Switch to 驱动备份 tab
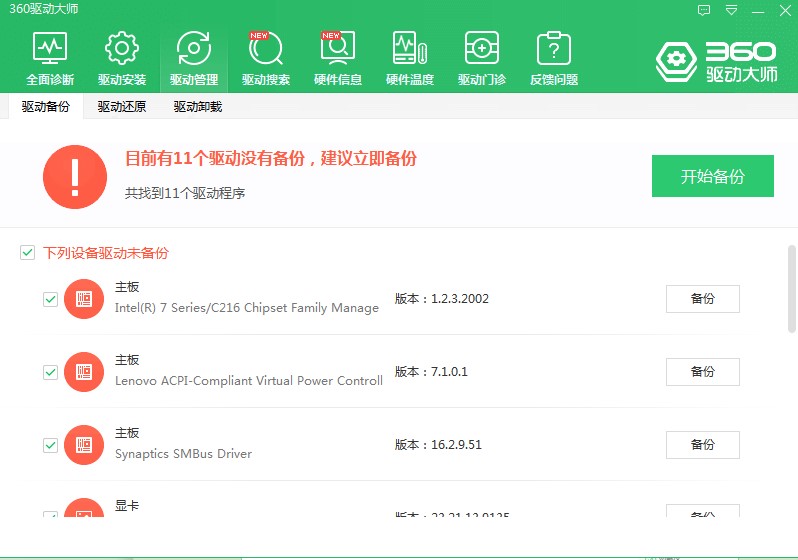The width and height of the screenshot is (798, 560). pos(46,106)
